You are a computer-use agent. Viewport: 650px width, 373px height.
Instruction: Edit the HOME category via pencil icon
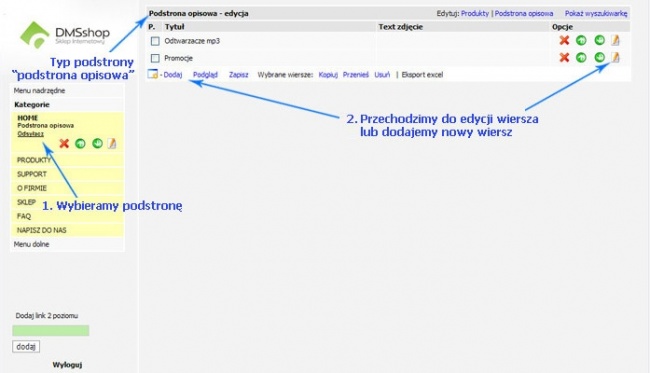pyautogui.click(x=112, y=143)
